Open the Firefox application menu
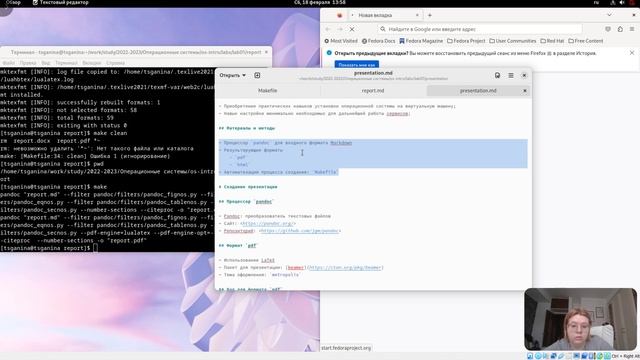 [632, 29]
